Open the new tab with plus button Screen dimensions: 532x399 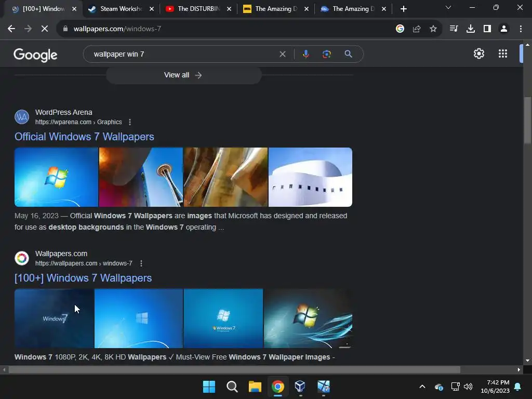(x=403, y=9)
